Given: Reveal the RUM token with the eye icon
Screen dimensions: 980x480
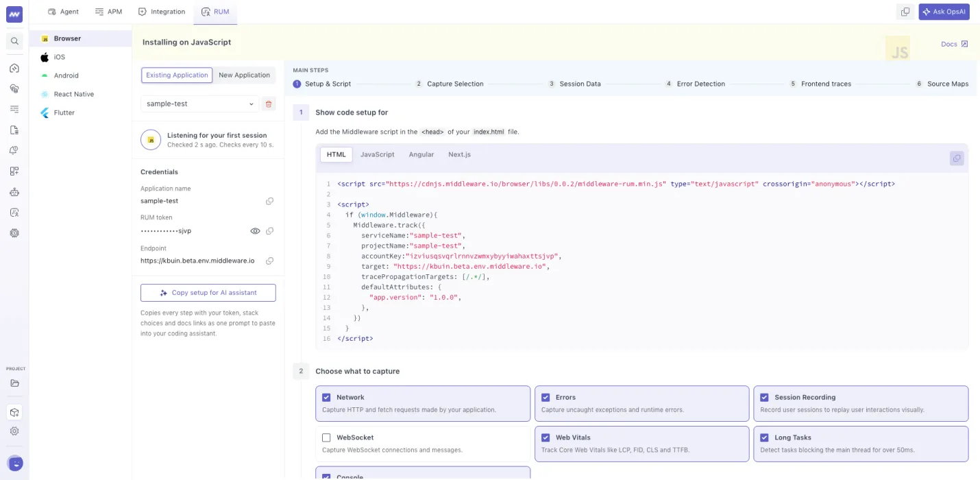Looking at the screenshot, I should point(255,231).
